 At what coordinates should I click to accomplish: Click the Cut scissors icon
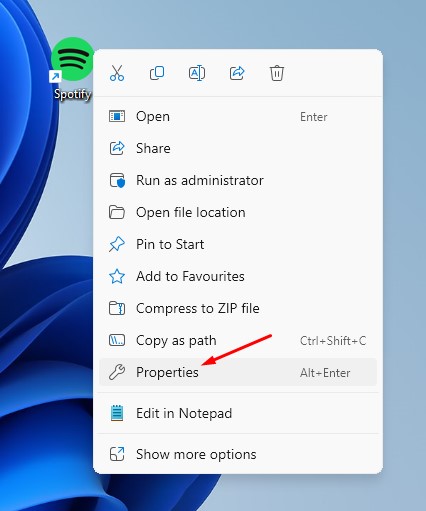(x=117, y=73)
